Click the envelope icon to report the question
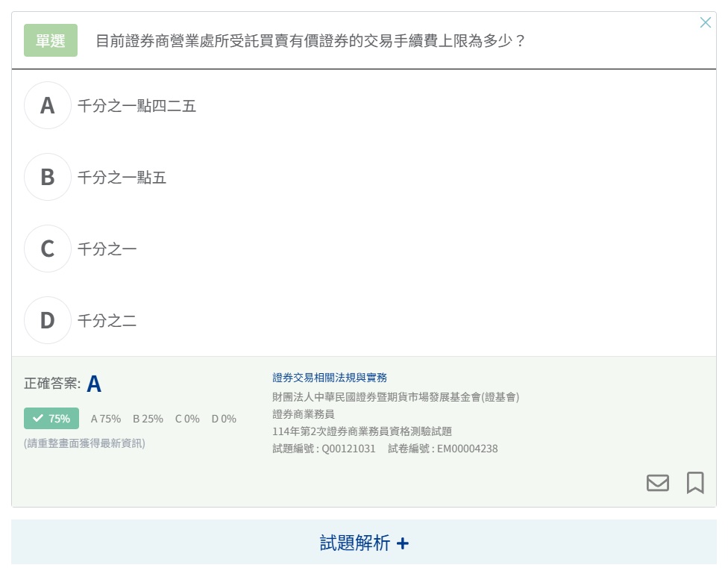The height and width of the screenshot is (568, 728). (x=657, y=483)
